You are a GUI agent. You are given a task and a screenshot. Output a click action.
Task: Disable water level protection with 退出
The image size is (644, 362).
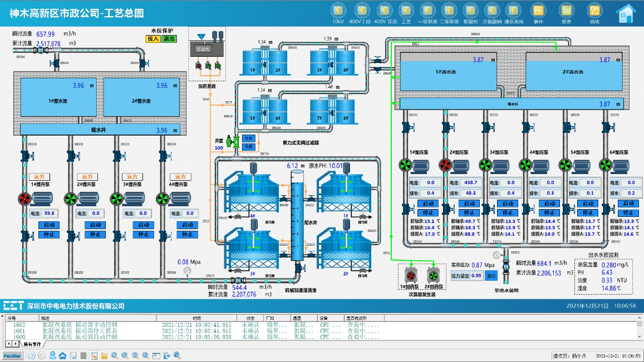click(169, 39)
